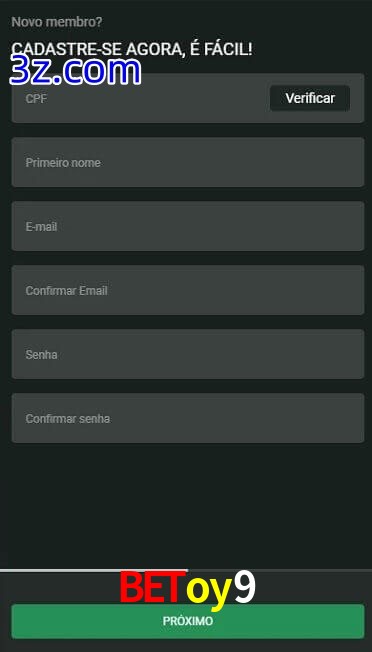This screenshot has width=372, height=652.
Task: Click the red BET letters in logo
Action: [153, 588]
